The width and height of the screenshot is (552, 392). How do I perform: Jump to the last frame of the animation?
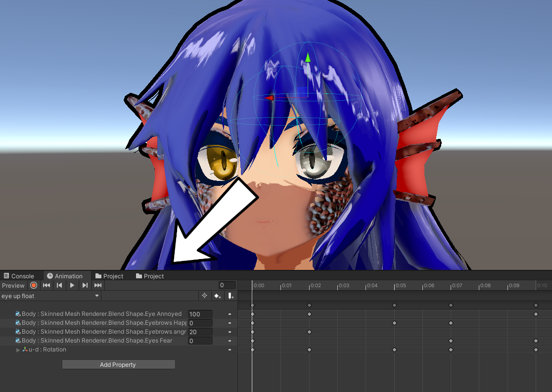point(97,285)
